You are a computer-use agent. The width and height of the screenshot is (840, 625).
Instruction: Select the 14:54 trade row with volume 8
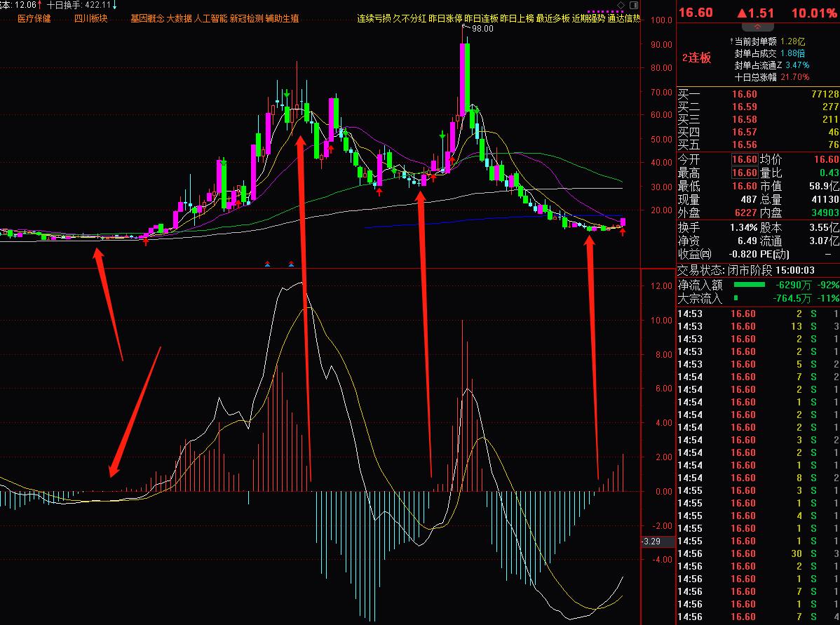pos(758,478)
